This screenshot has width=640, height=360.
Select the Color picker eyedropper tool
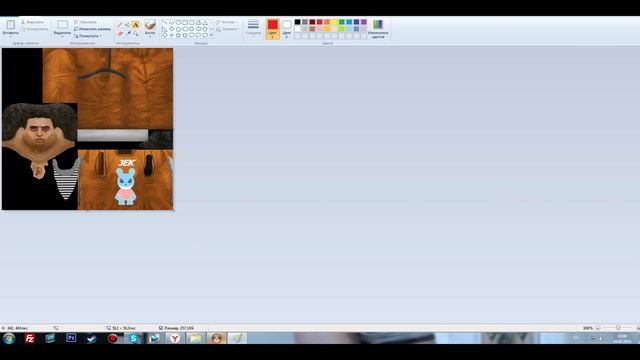tap(128, 33)
